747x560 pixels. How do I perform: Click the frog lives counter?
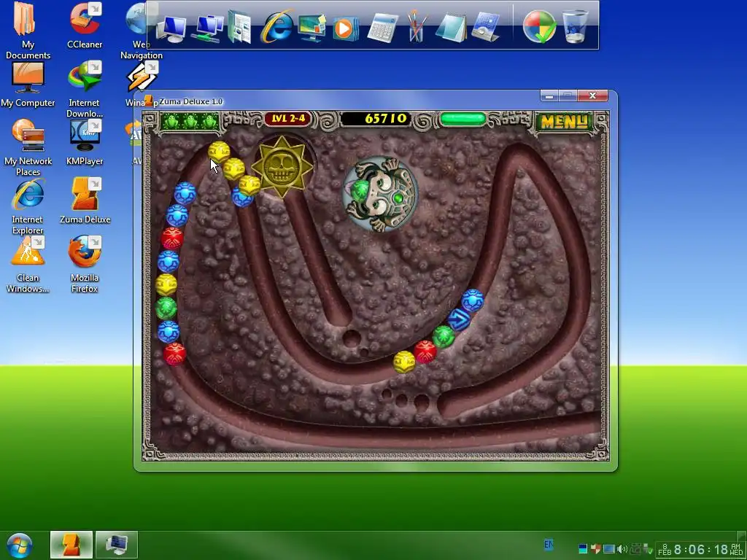click(190, 122)
